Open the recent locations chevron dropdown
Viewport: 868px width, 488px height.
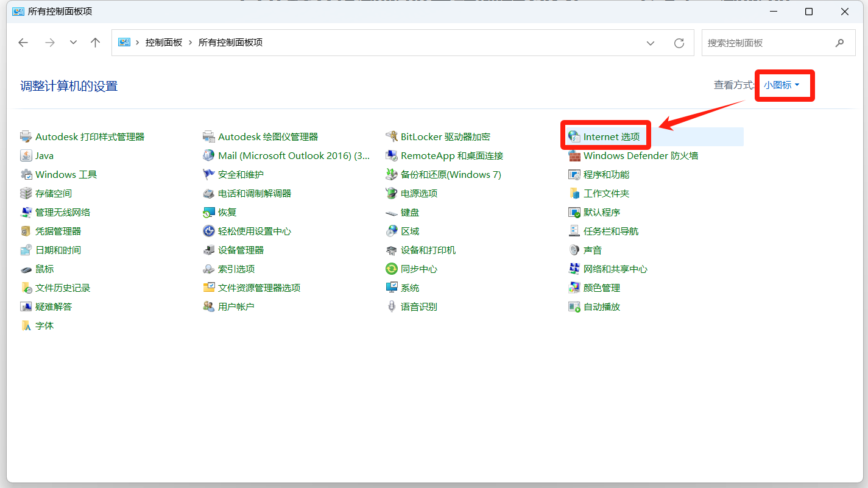coord(73,43)
